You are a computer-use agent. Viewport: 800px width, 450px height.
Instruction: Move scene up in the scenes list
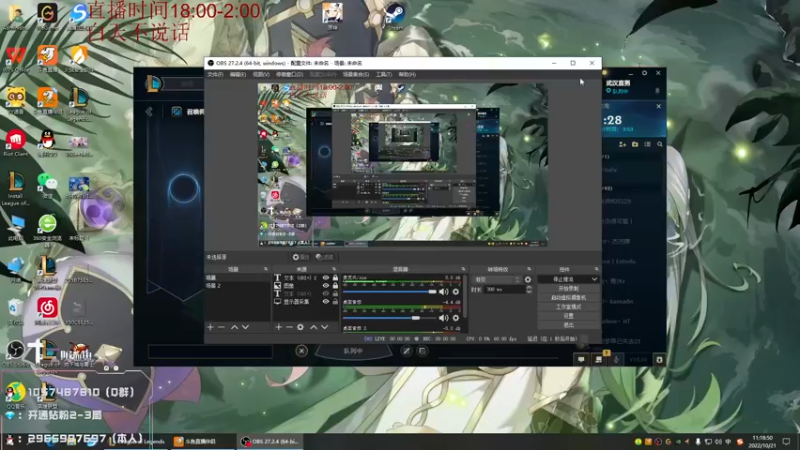[x=234, y=327]
